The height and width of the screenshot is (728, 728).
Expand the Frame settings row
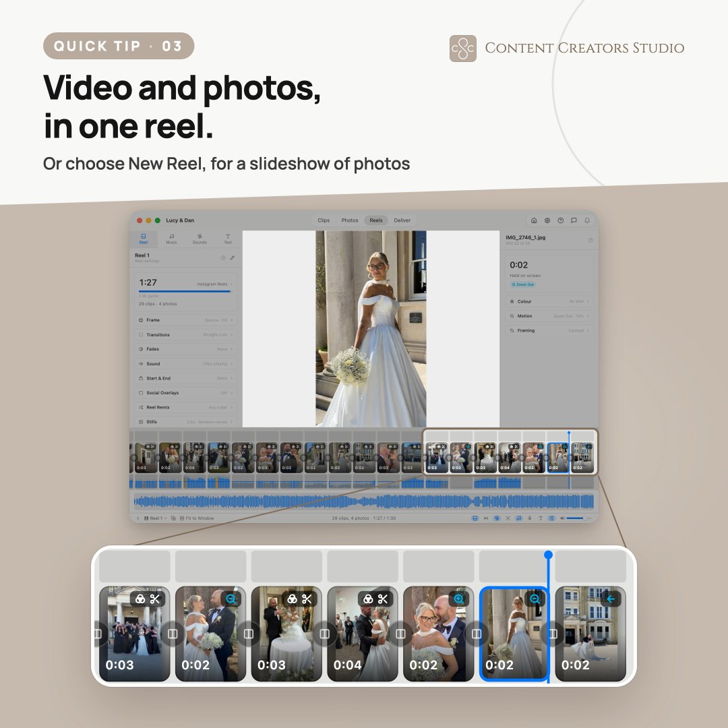coord(186,320)
